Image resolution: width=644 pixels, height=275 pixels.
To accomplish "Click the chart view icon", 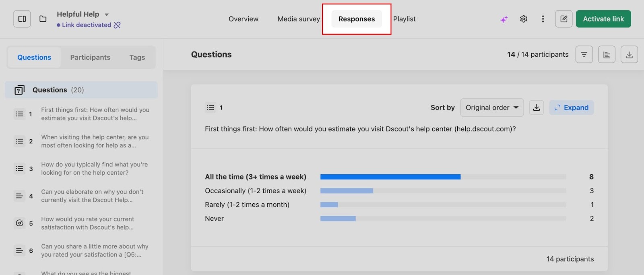I will tap(607, 54).
